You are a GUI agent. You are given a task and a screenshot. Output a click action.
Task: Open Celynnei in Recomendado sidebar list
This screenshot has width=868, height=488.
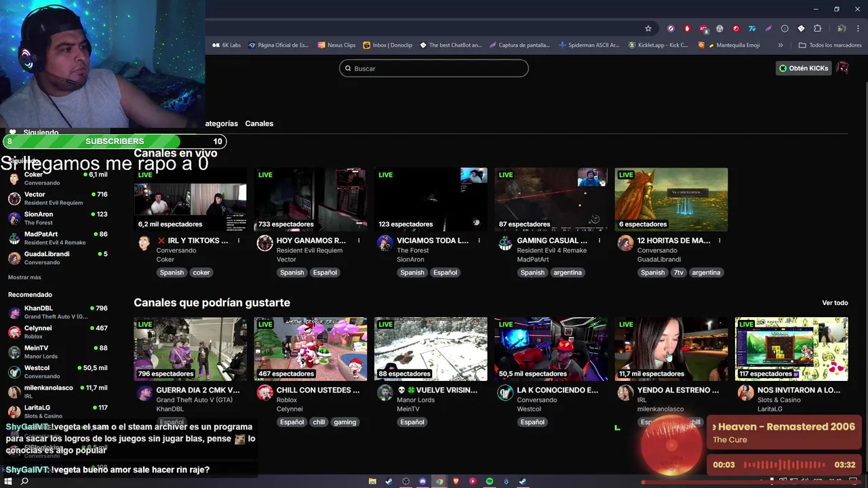(58, 331)
